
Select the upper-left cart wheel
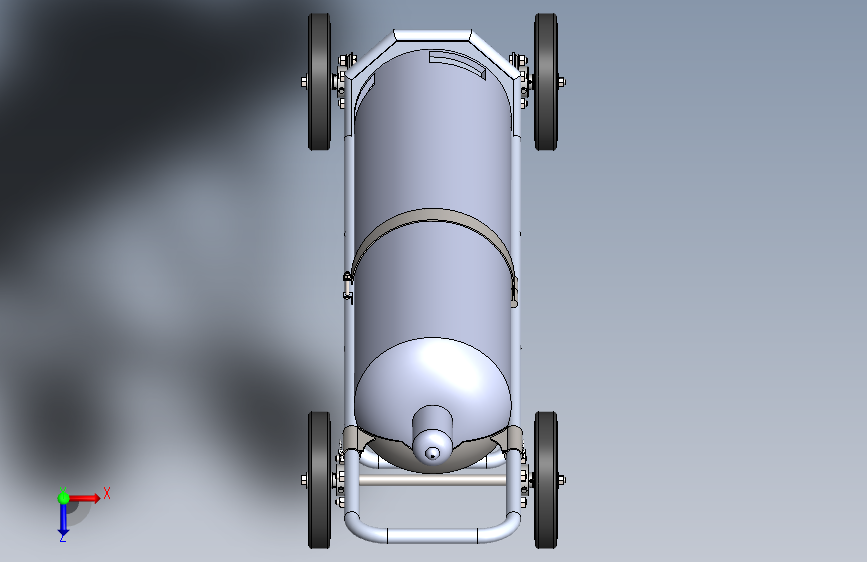(x=319, y=82)
